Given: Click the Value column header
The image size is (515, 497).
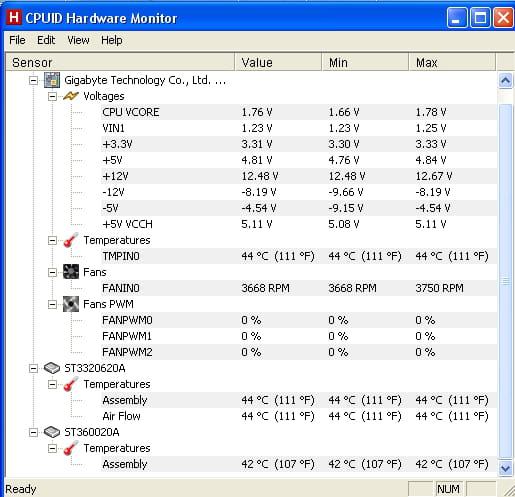Looking at the screenshot, I should (x=278, y=62).
